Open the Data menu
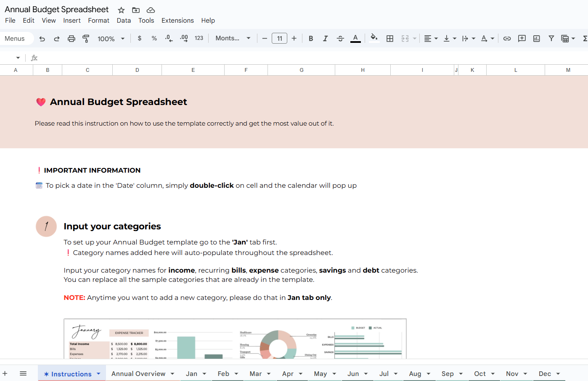Screen dimensions: 588x381 pyautogui.click(x=124, y=20)
